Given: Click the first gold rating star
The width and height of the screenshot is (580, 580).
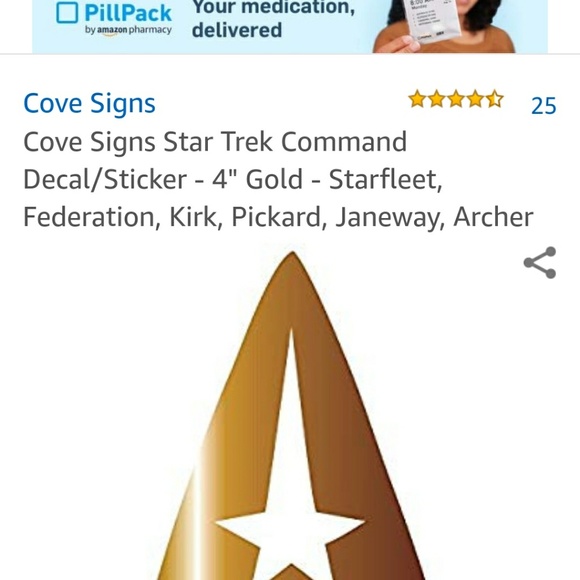Looking at the screenshot, I should click(418, 99).
